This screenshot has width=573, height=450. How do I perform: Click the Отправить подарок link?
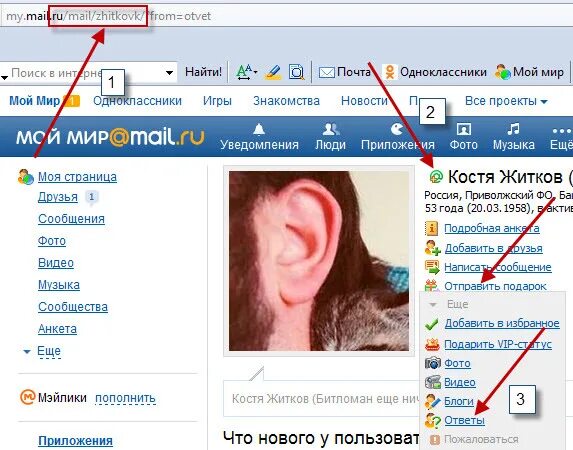coord(495,286)
